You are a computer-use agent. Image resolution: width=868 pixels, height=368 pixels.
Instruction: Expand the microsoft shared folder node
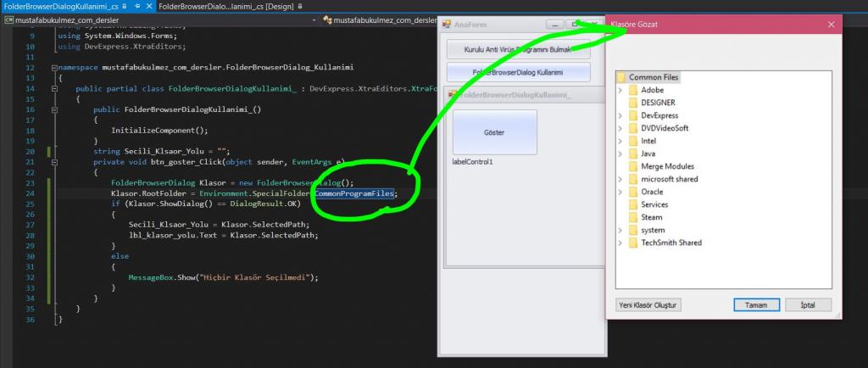pos(620,179)
